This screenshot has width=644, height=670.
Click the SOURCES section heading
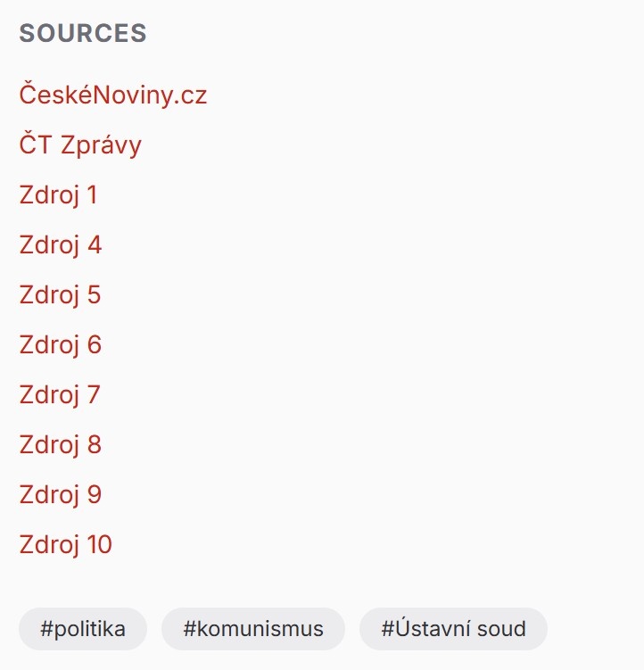(x=83, y=33)
